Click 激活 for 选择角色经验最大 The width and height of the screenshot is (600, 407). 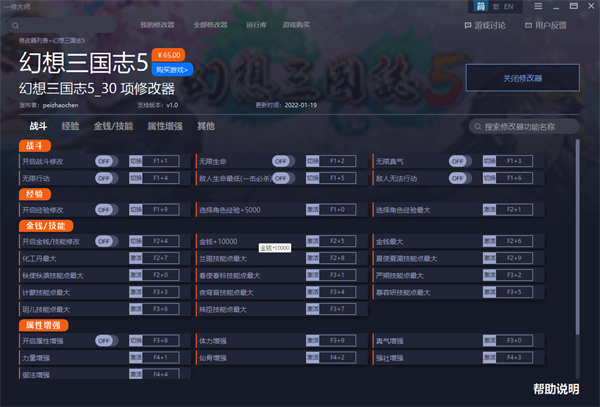[x=489, y=210]
